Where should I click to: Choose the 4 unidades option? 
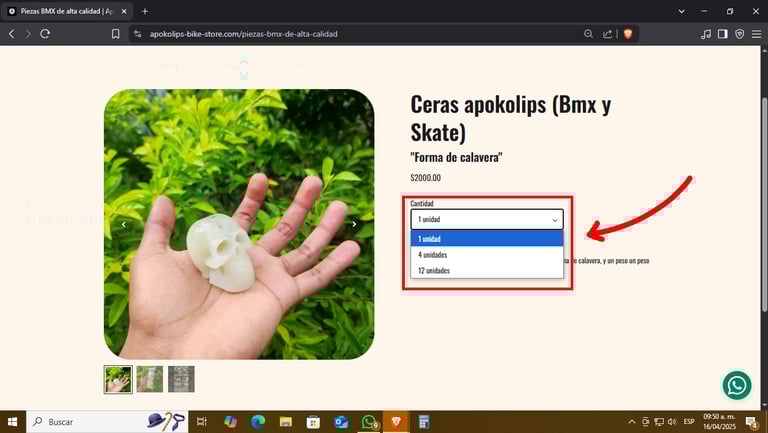[x=487, y=255]
